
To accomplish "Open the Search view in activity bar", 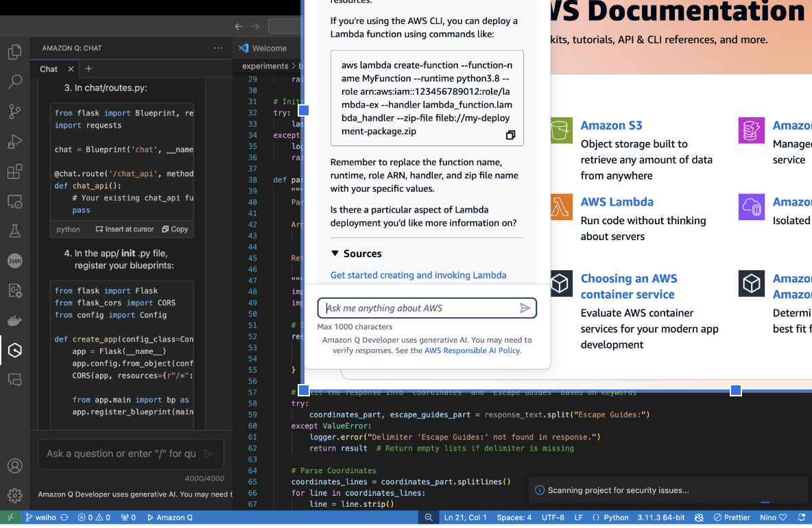I will click(x=15, y=82).
